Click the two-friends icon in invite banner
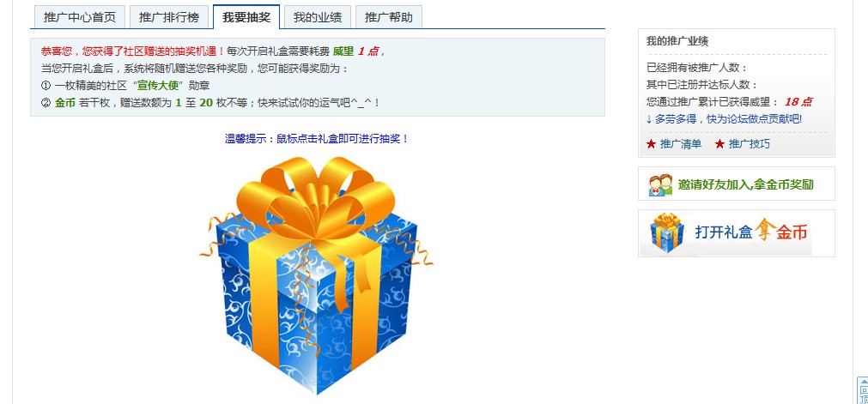868x404 pixels. click(x=660, y=184)
